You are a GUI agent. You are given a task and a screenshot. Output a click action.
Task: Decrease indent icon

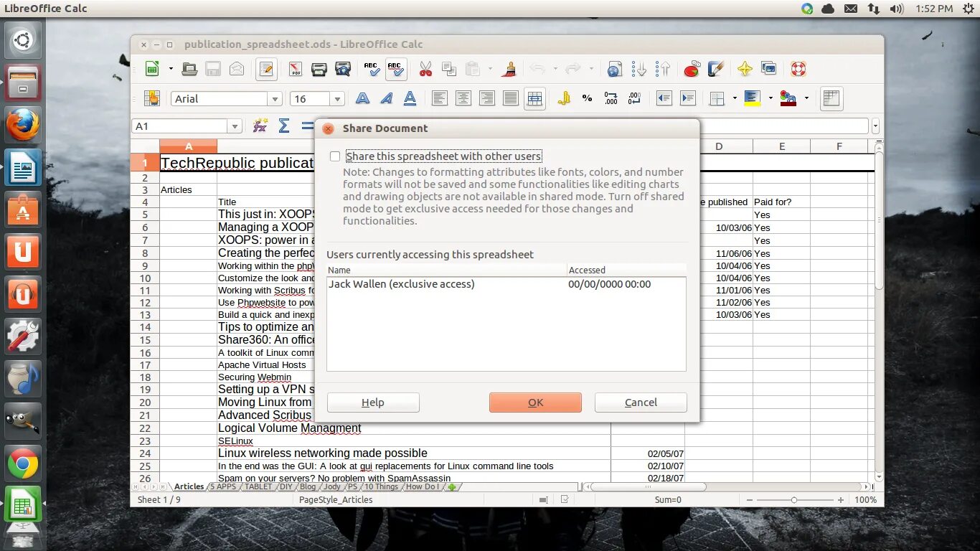(664, 98)
